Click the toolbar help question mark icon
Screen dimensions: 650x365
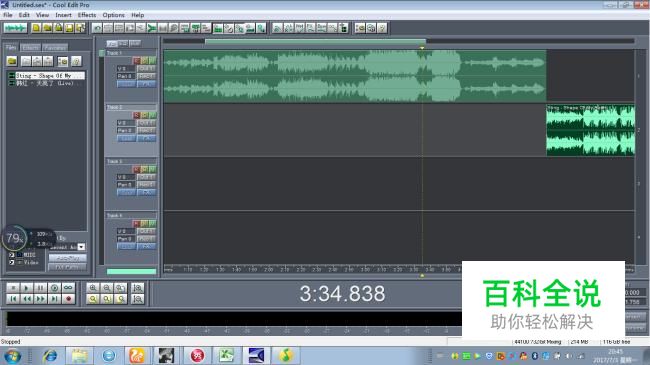[382, 28]
